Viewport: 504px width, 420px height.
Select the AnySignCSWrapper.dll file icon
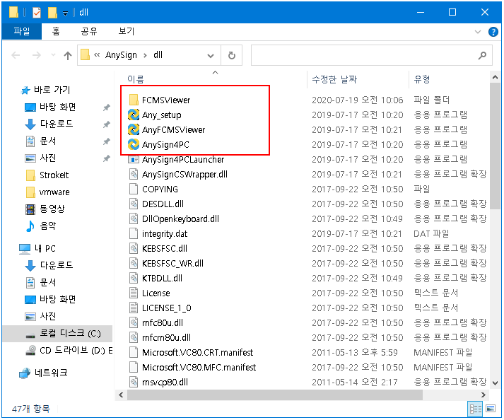[134, 175]
